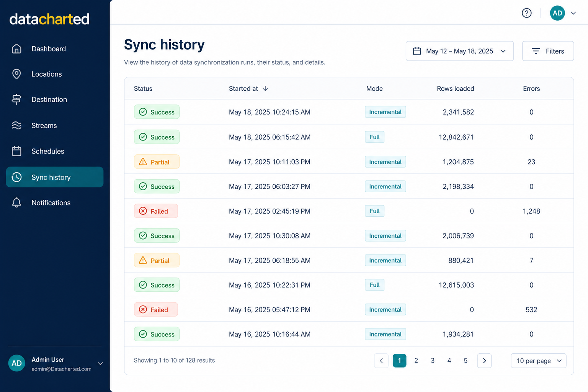Viewport: 588px width, 392px height.
Task: Click admin@Datacharted.com email text
Action: [x=61, y=369]
